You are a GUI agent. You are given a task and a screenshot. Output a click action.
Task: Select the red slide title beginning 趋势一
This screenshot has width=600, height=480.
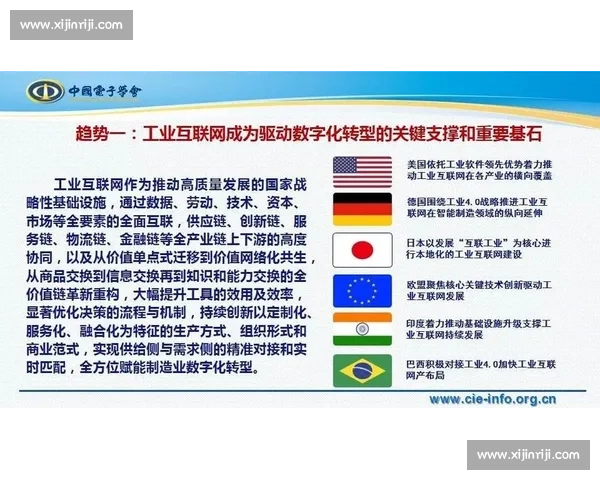click(308, 134)
